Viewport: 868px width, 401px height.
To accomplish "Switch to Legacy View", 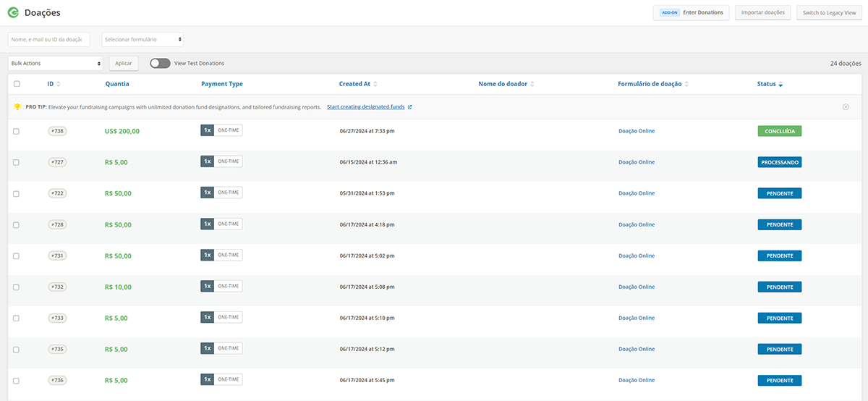I will pyautogui.click(x=829, y=12).
